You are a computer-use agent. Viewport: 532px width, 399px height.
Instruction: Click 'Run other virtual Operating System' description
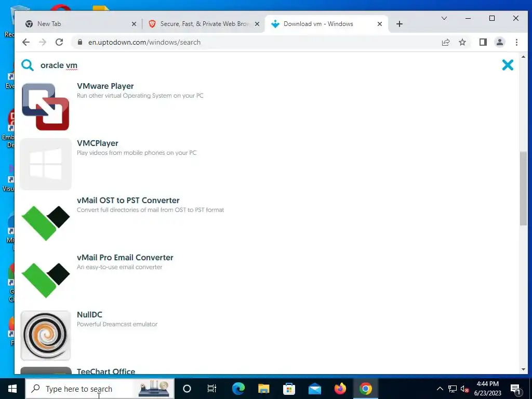coord(140,96)
